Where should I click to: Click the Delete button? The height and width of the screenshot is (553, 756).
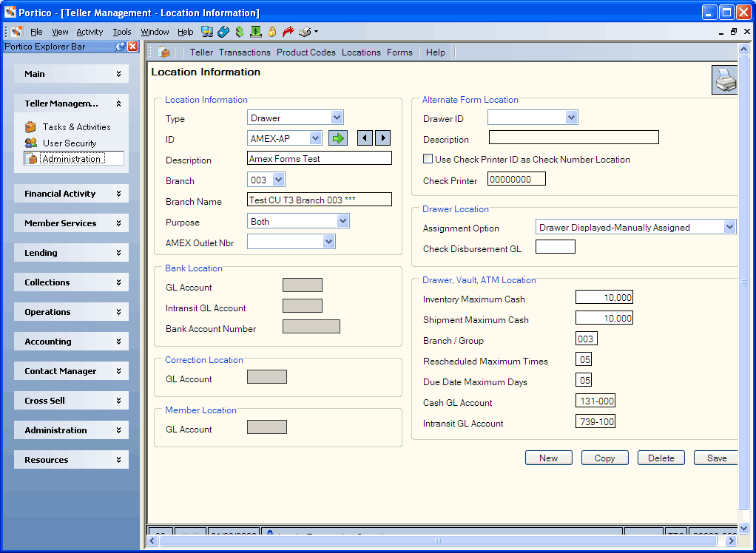coord(661,458)
